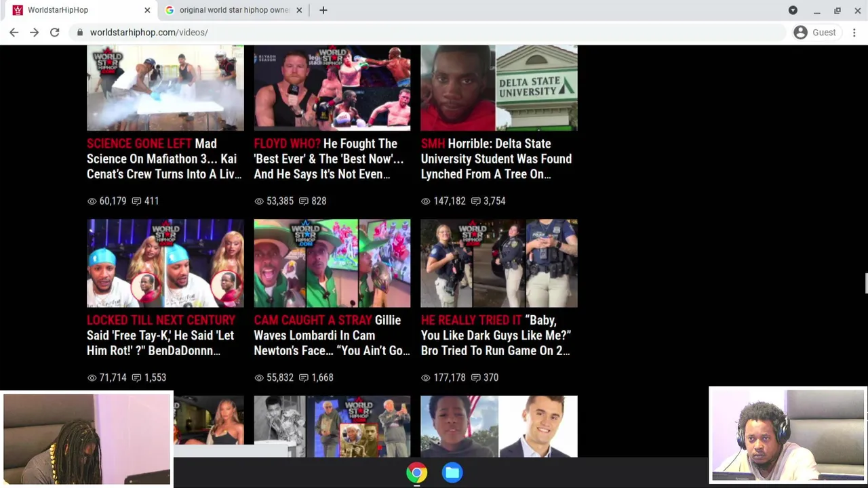The width and height of the screenshot is (868, 488).
Task: Open the Guest profile button
Action: tap(815, 33)
